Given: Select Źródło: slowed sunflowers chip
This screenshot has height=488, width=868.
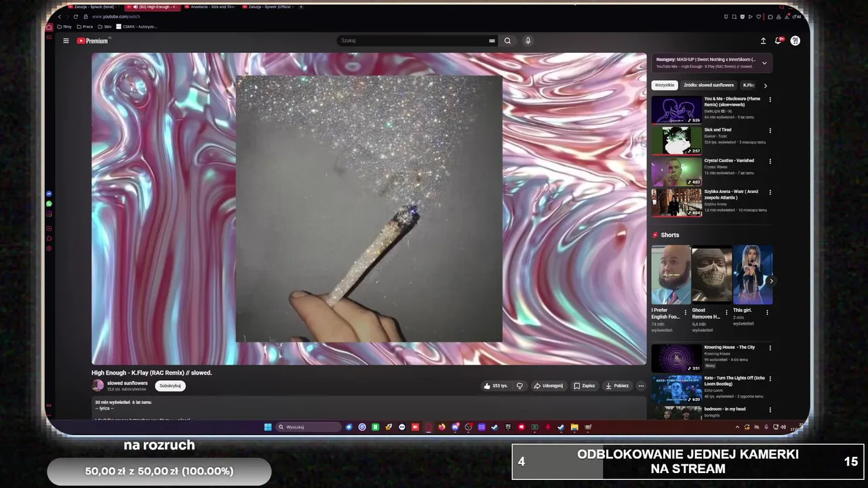Looking at the screenshot, I should pyautogui.click(x=709, y=85).
